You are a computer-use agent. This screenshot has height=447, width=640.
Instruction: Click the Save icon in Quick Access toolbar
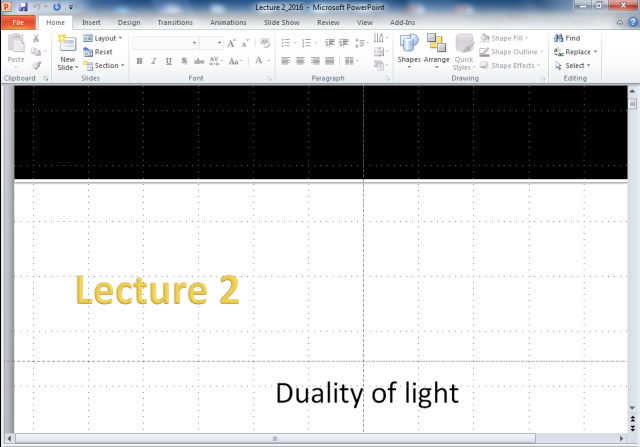click(x=23, y=7)
